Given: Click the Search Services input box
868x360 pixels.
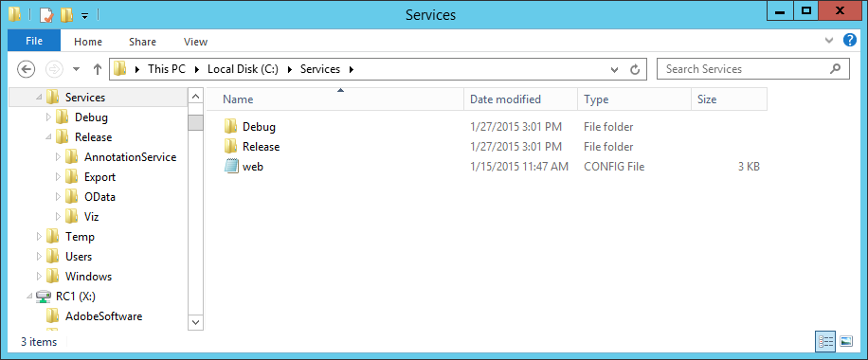Looking at the screenshot, I should pyautogui.click(x=752, y=69).
